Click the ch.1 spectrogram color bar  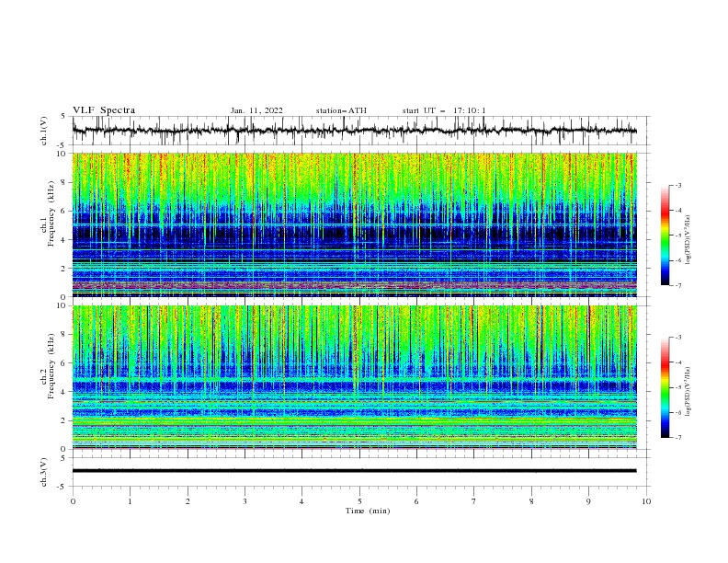coord(665,236)
